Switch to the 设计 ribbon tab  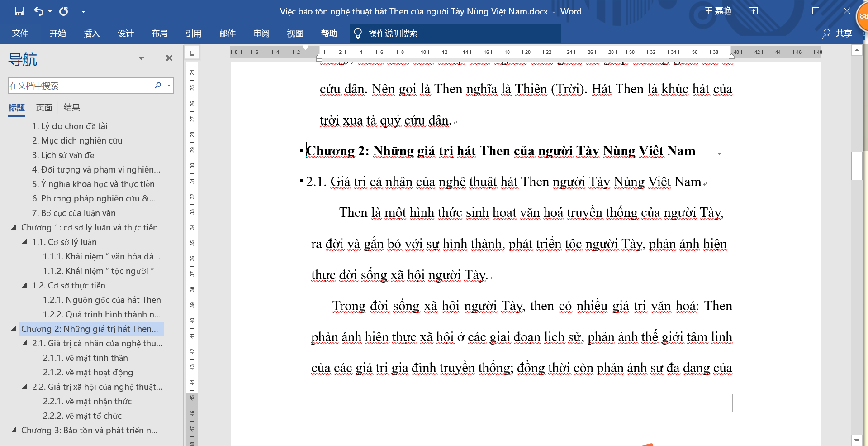point(125,34)
